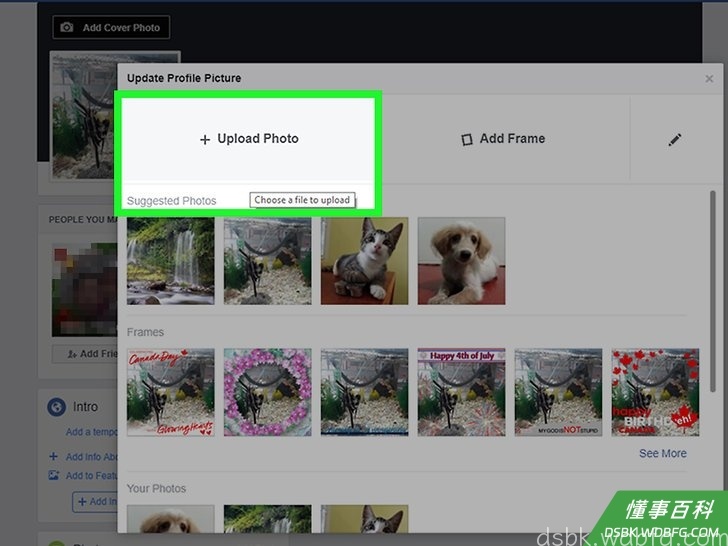
Task: Click the plus icon beside Upload Photo
Action: pyautogui.click(x=205, y=140)
